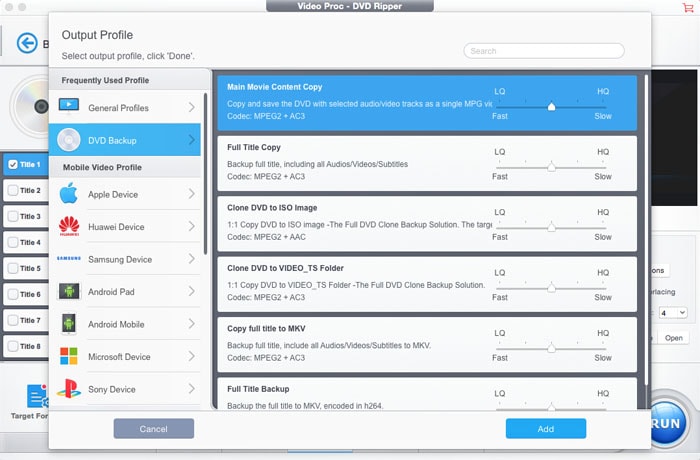Check the Title 5 checkbox
Image resolution: width=700 pixels, height=460 pixels.
pos(13,268)
